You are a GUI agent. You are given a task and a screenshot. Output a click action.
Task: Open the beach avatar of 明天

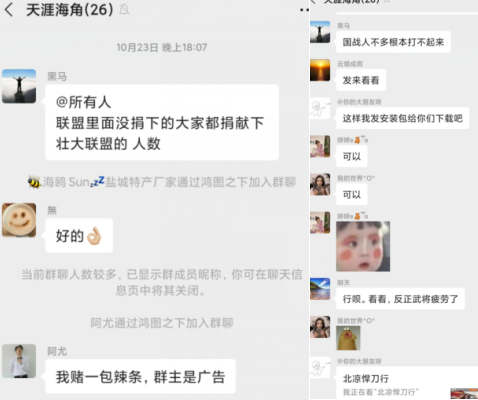(320, 289)
